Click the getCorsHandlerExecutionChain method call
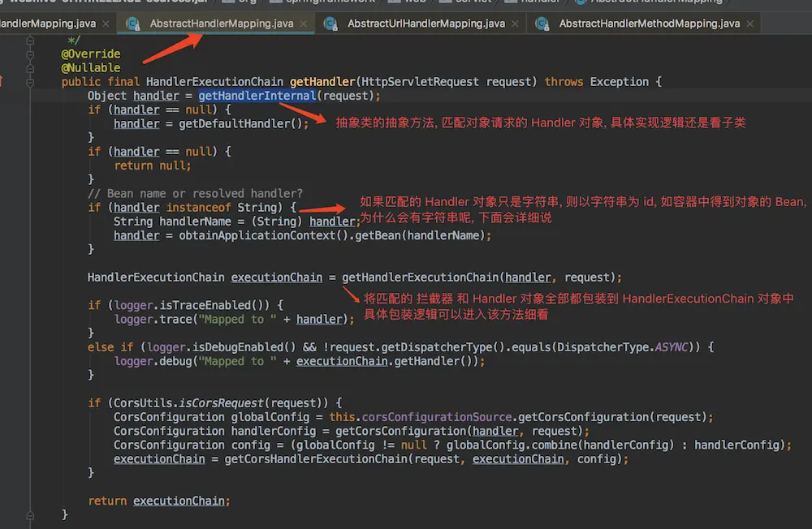The height and width of the screenshot is (529, 812). [x=315, y=459]
